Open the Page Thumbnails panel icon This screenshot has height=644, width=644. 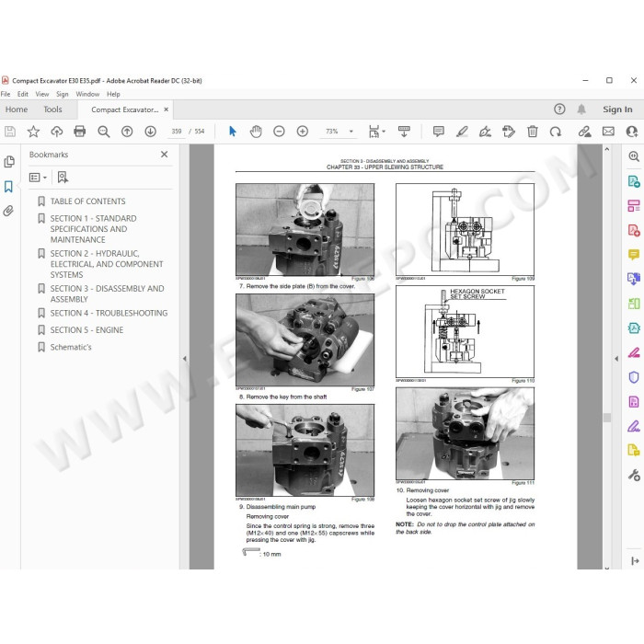point(9,162)
